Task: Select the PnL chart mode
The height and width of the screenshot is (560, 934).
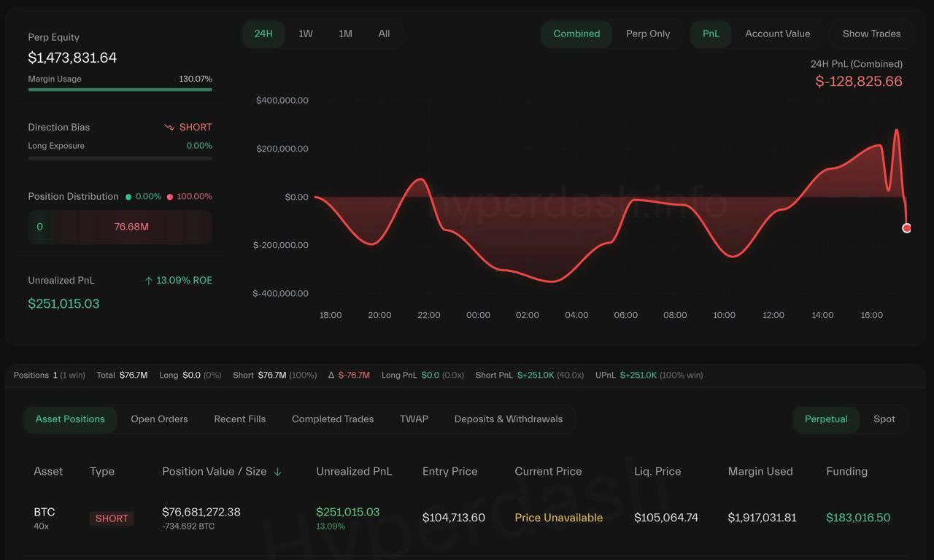Action: (x=711, y=34)
